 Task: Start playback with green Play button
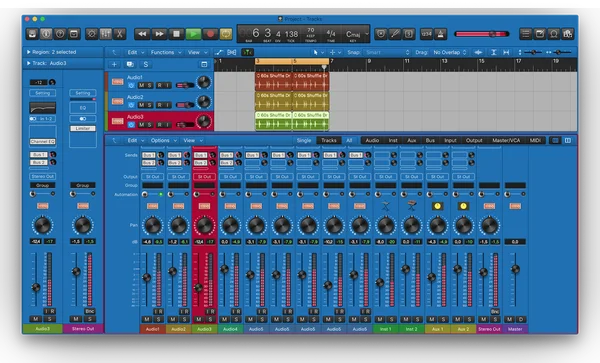pos(193,34)
